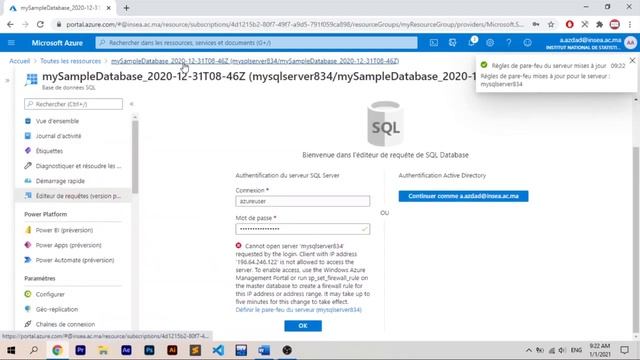
Task: Open a new browser tab
Action: [126, 8]
